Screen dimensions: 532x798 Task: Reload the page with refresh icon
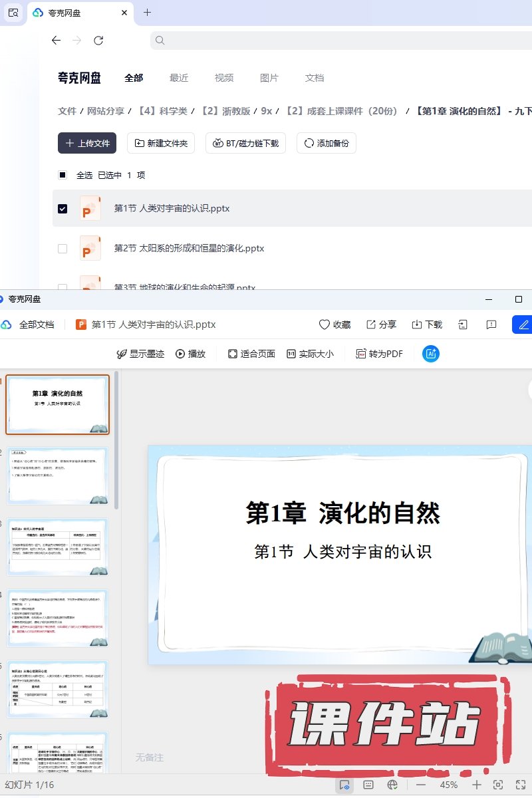98,41
